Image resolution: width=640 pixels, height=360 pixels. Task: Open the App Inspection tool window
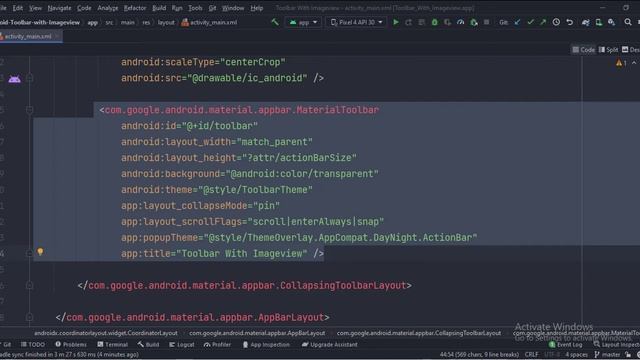[x=266, y=344]
